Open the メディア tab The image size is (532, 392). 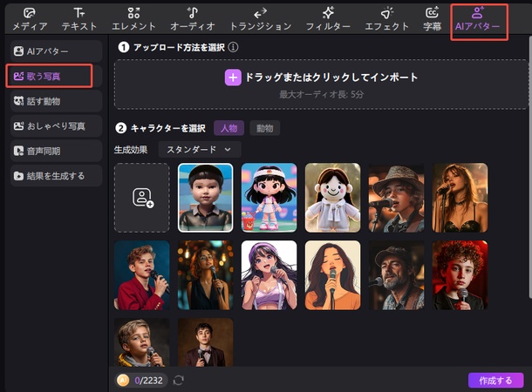(x=30, y=19)
